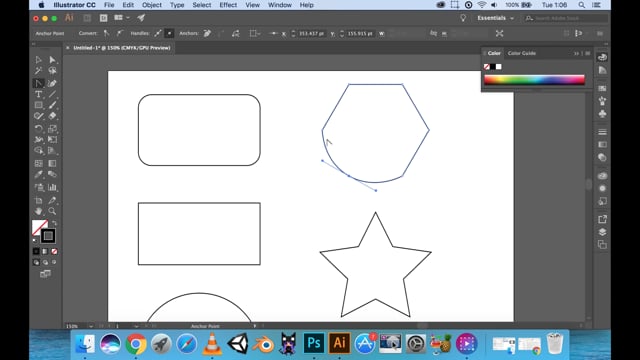Switch to the Color Guide tab
Image resolution: width=640 pixels, height=360 pixels.
click(x=522, y=53)
